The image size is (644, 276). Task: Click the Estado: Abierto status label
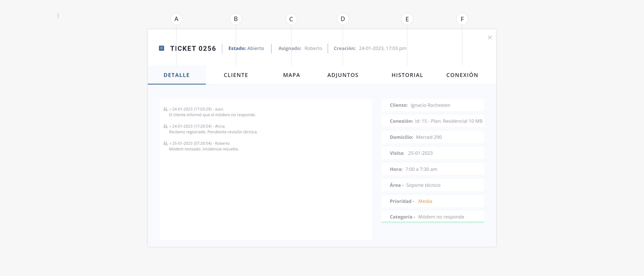246,48
